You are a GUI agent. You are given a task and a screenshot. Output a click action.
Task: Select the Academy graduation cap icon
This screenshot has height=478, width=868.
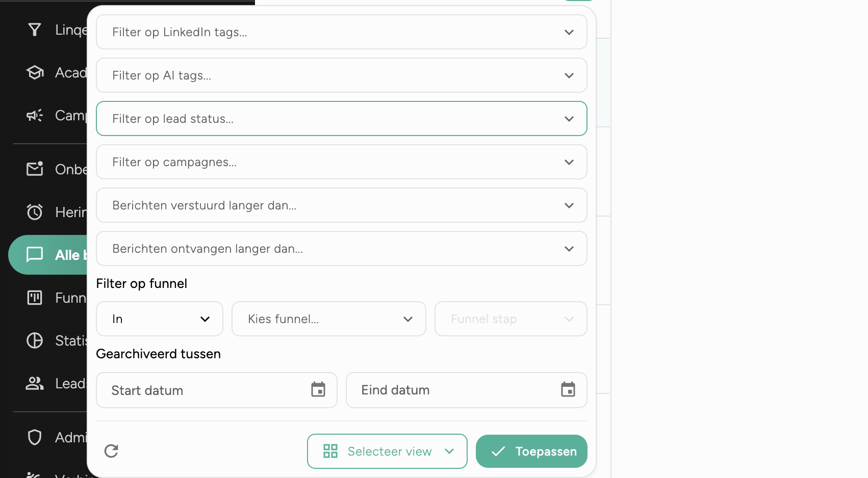click(x=34, y=72)
